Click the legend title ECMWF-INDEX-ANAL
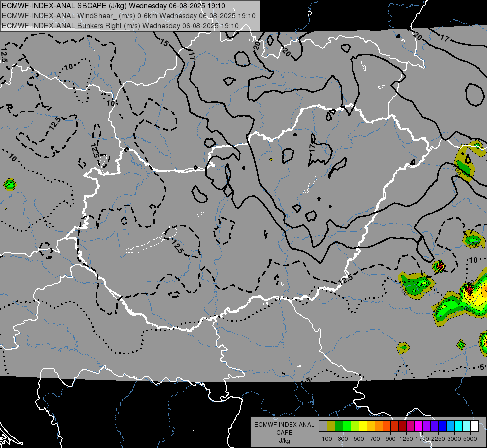 [284, 425]
